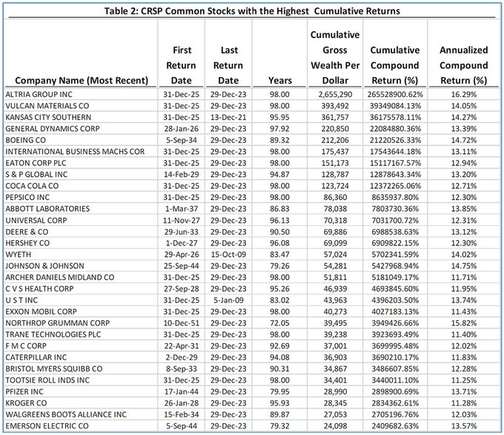
Task: Click U S T Inc last date 5-Jan-09
Action: 228,300
